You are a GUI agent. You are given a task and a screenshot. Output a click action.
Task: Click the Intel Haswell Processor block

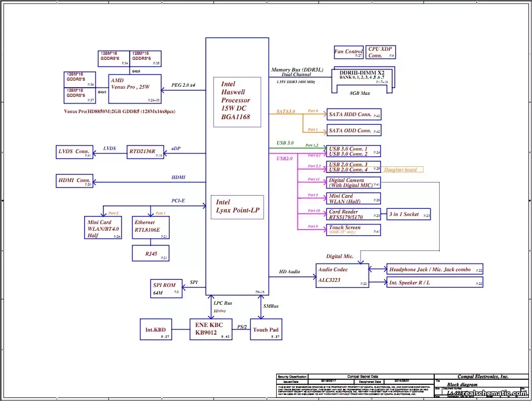tap(237, 102)
